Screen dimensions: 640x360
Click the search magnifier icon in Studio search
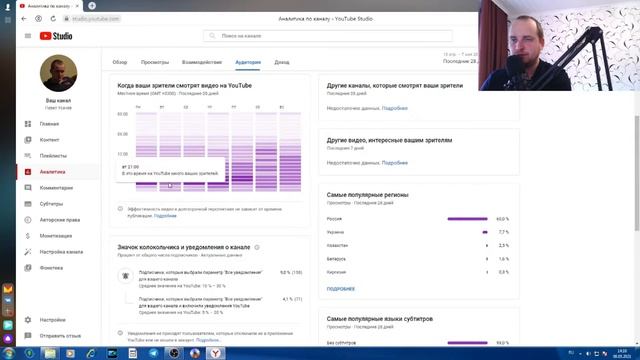(212, 36)
